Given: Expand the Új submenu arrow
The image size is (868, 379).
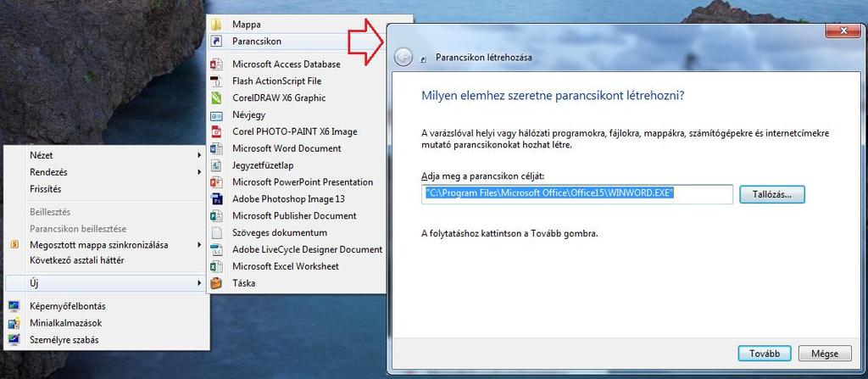Looking at the screenshot, I should pos(199,284).
